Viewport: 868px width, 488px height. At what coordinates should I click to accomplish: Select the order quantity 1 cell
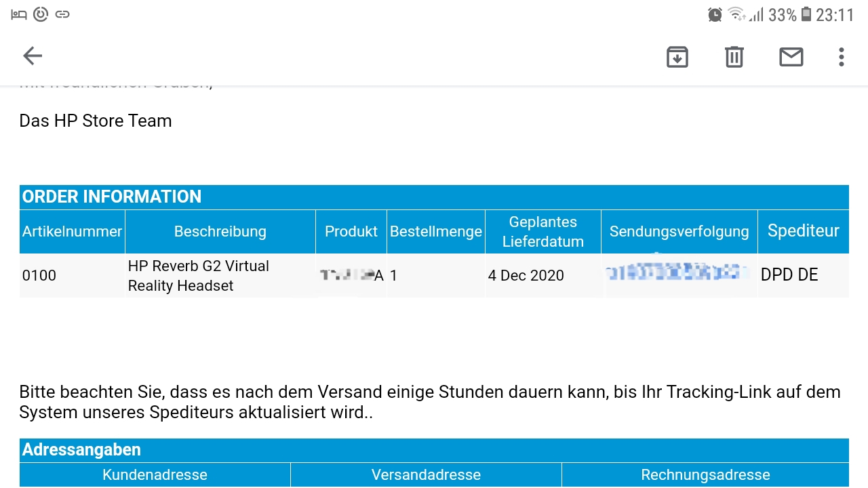(436, 276)
